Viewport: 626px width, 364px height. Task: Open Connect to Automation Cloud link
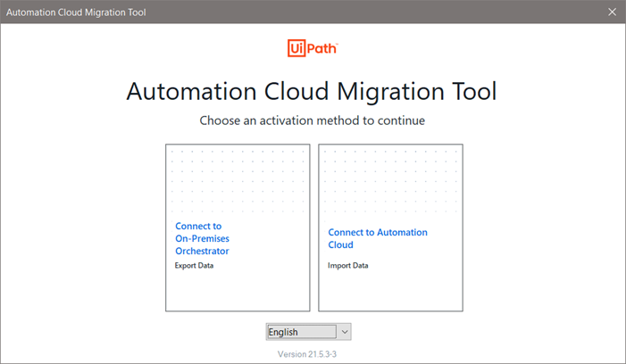pos(377,238)
